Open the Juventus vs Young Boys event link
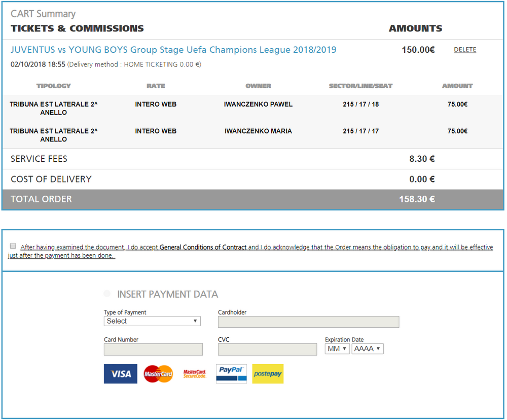 coord(173,50)
